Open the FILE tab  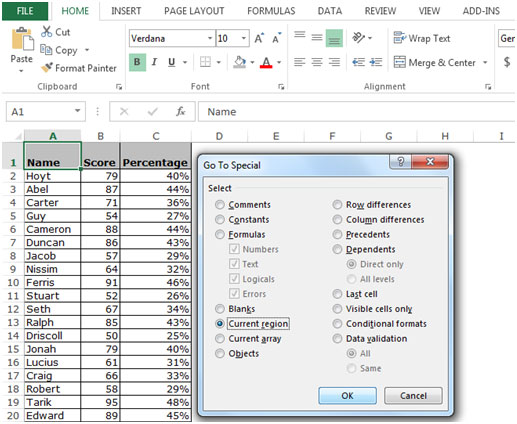pos(25,11)
